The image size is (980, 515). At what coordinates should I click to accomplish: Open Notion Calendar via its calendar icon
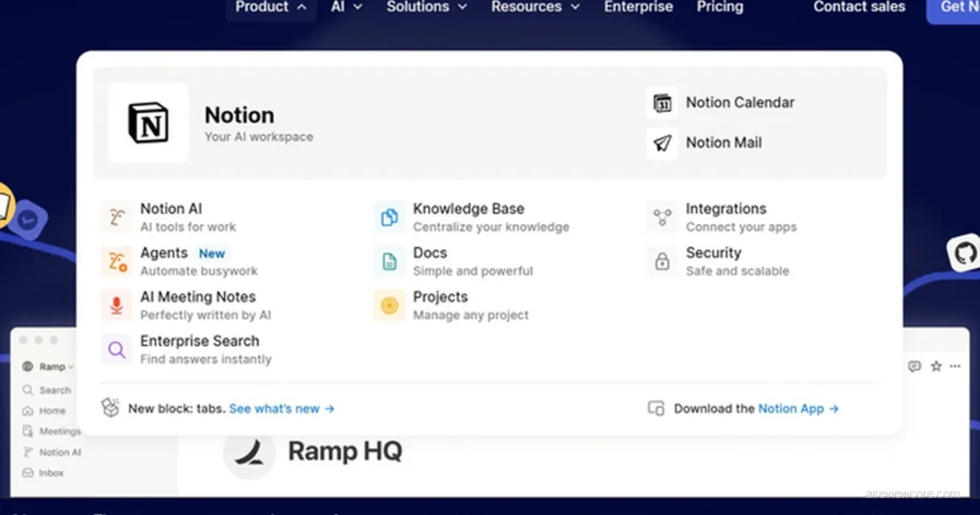[662, 102]
